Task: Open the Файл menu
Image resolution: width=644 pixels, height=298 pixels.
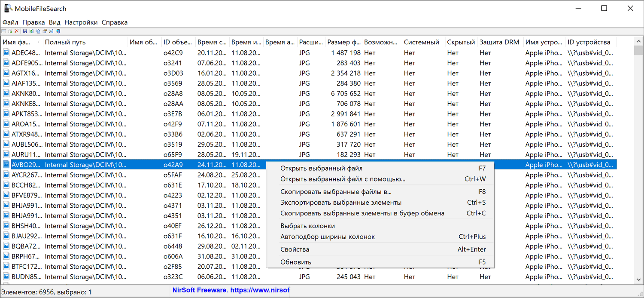Action: click(x=10, y=22)
